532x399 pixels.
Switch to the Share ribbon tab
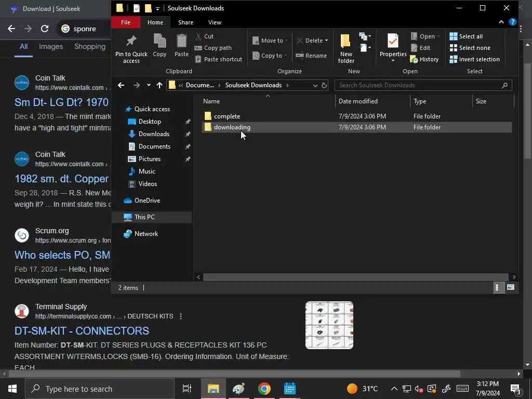click(185, 22)
